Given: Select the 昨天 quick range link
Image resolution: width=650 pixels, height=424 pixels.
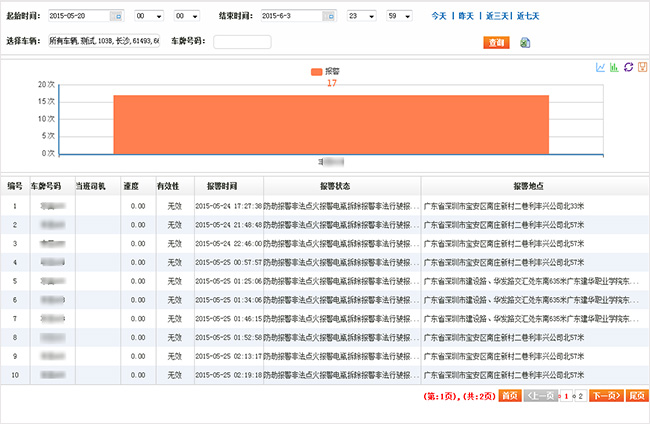Looking at the screenshot, I should 466,16.
